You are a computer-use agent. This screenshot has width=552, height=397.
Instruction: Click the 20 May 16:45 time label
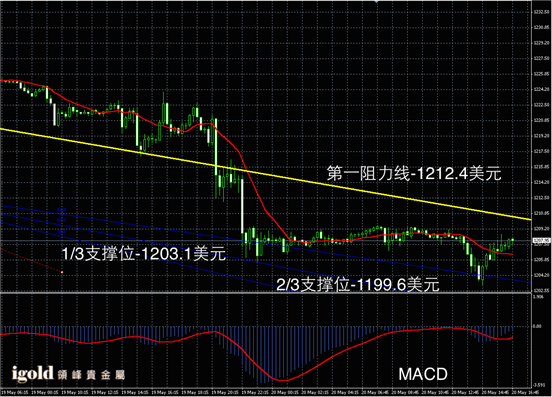point(525,392)
